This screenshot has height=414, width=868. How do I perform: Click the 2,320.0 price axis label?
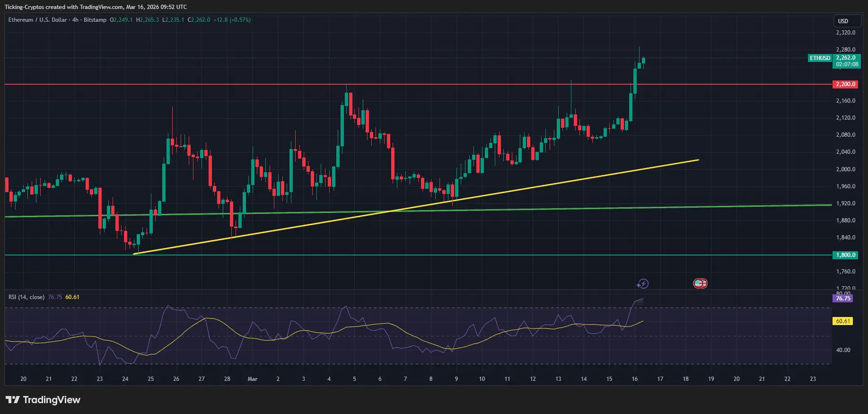pos(846,33)
